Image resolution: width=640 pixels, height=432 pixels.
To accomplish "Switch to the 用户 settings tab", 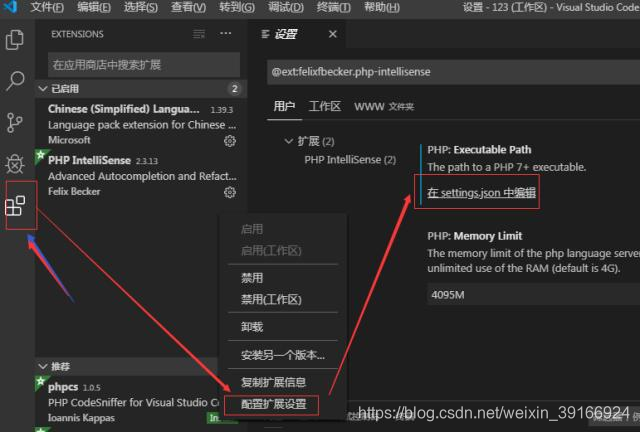I will click(x=284, y=107).
